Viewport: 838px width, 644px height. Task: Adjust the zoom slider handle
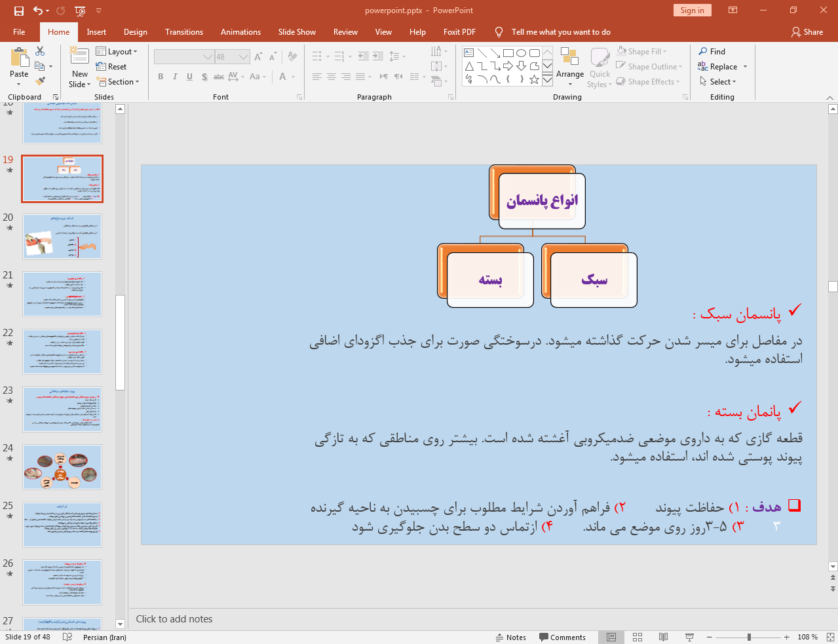click(x=749, y=637)
